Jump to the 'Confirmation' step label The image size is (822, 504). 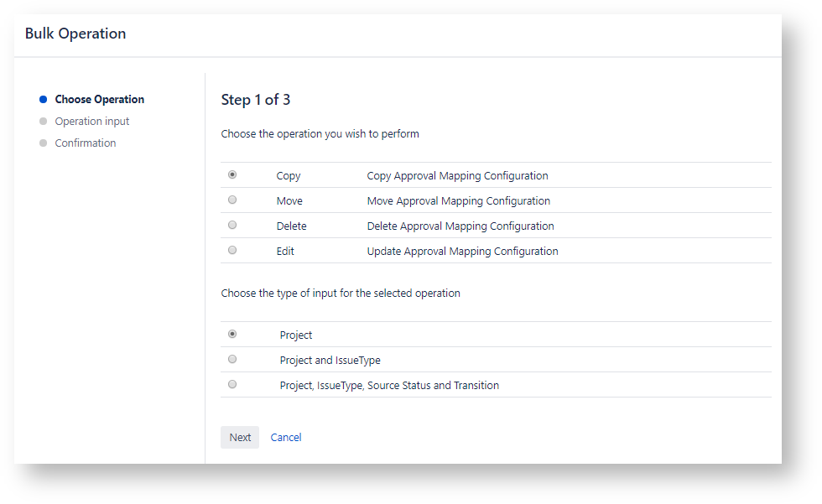[x=86, y=143]
